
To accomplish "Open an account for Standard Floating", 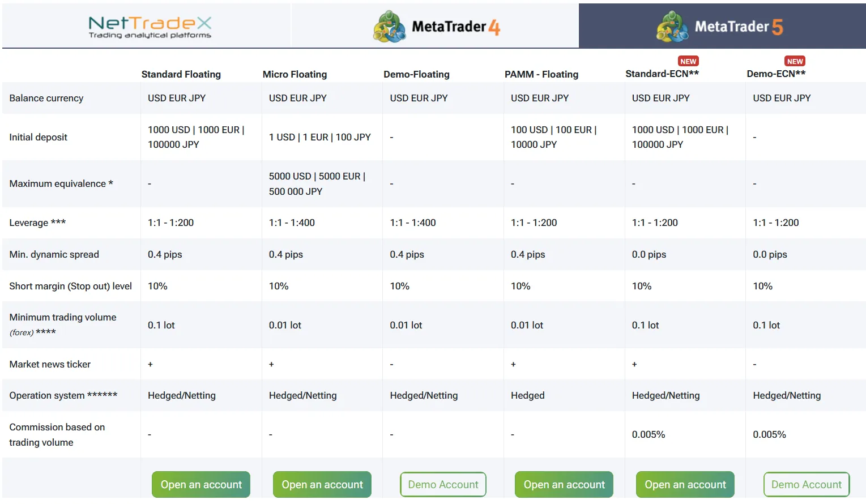I will (x=201, y=485).
